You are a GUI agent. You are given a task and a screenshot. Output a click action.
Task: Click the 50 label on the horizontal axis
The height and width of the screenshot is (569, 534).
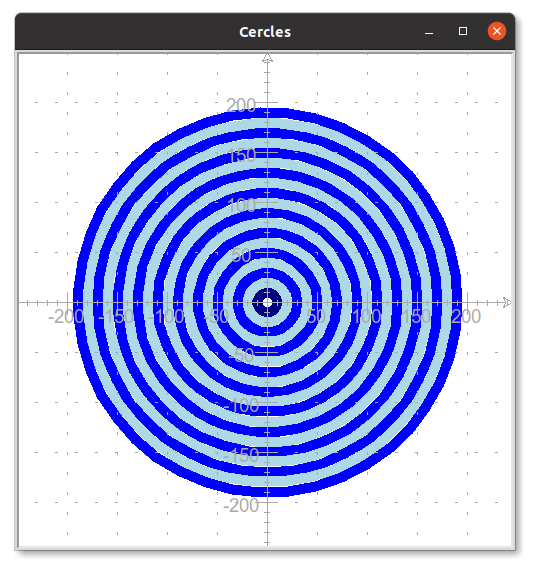[316, 317]
